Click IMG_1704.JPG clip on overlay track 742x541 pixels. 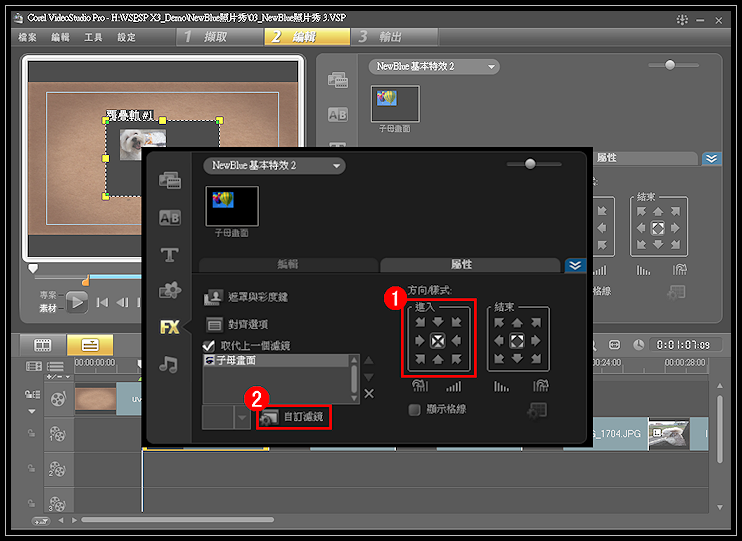(x=620, y=434)
